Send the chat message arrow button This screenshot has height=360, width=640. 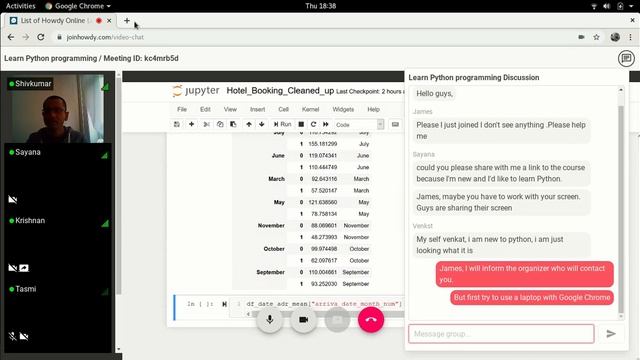pos(611,334)
